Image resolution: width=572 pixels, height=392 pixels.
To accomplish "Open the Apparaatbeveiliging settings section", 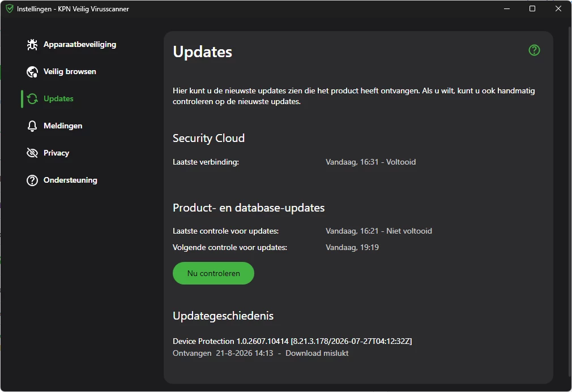I will point(80,45).
